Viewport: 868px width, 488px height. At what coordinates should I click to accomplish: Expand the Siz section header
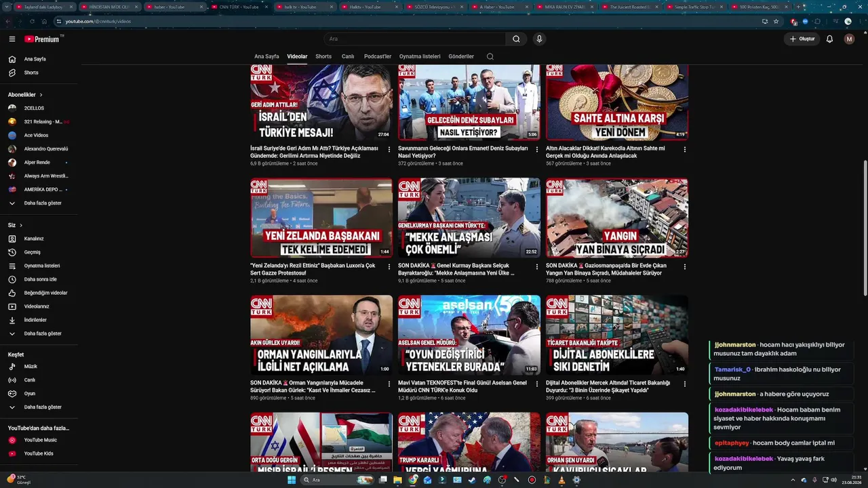click(x=15, y=225)
